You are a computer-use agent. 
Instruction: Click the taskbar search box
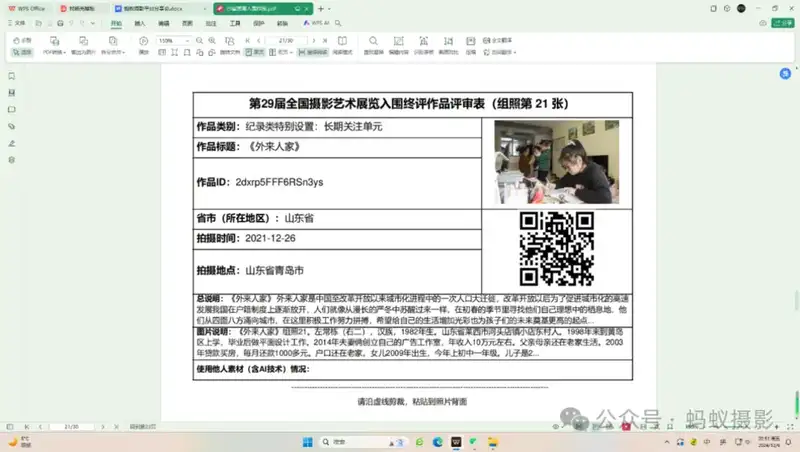[362, 442]
